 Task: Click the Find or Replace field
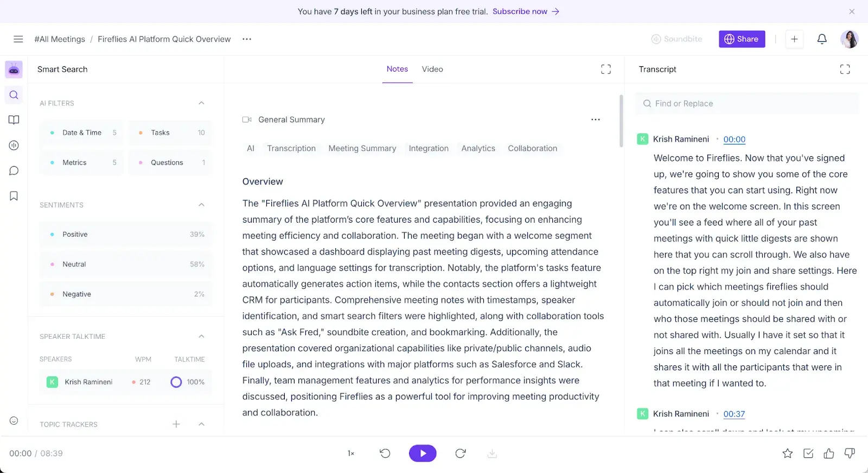[746, 104]
